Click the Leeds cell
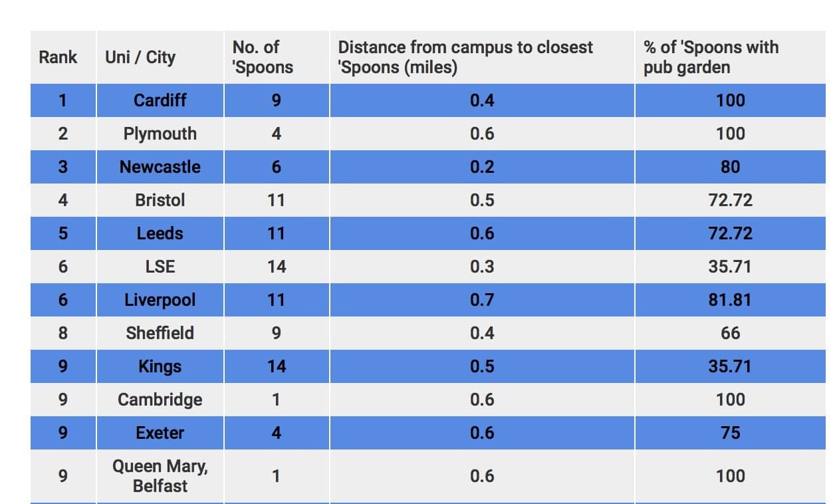Image resolution: width=835 pixels, height=504 pixels. pos(160,233)
